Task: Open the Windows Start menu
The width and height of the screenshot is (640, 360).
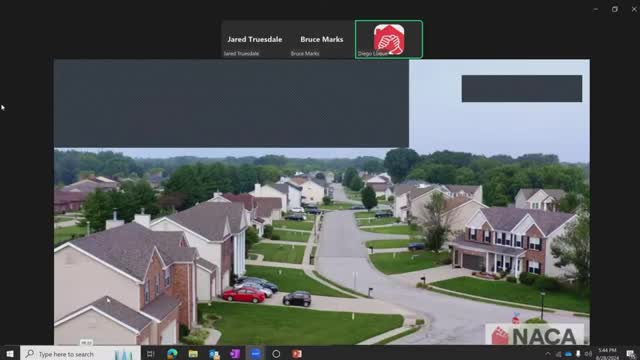Action: tap(10, 353)
